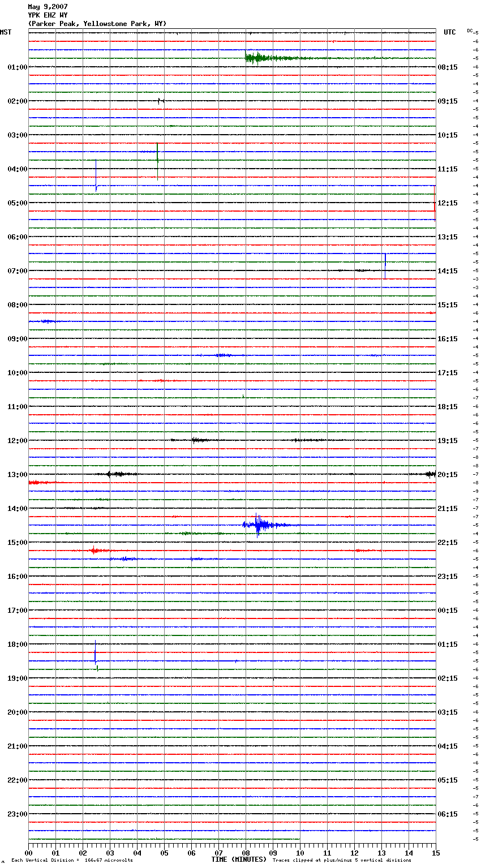The image size is (481, 868).
Task: Click minute axis tick label "09" at bottom
Action: click(273, 853)
